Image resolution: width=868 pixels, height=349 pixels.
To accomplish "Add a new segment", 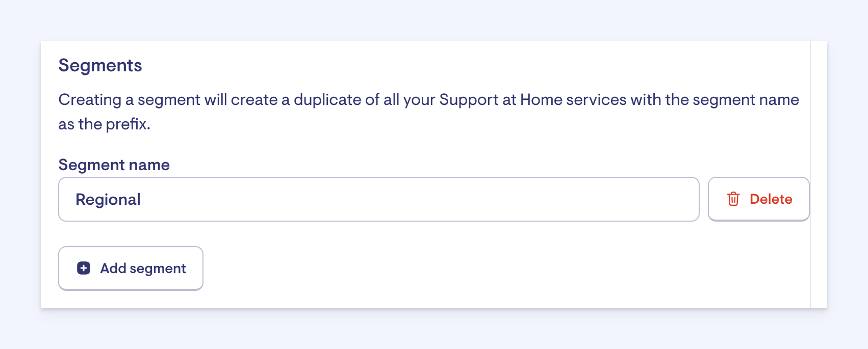I will 131,269.
